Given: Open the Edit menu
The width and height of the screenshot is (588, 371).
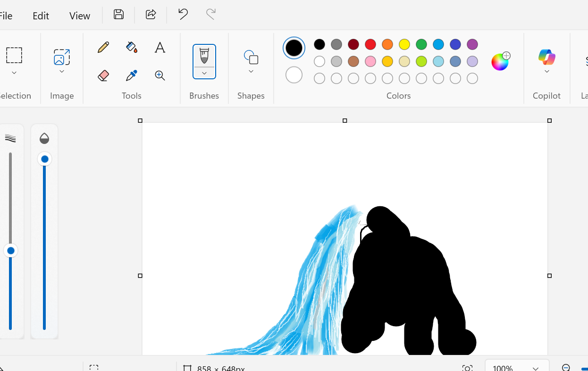Looking at the screenshot, I should pyautogui.click(x=41, y=16).
